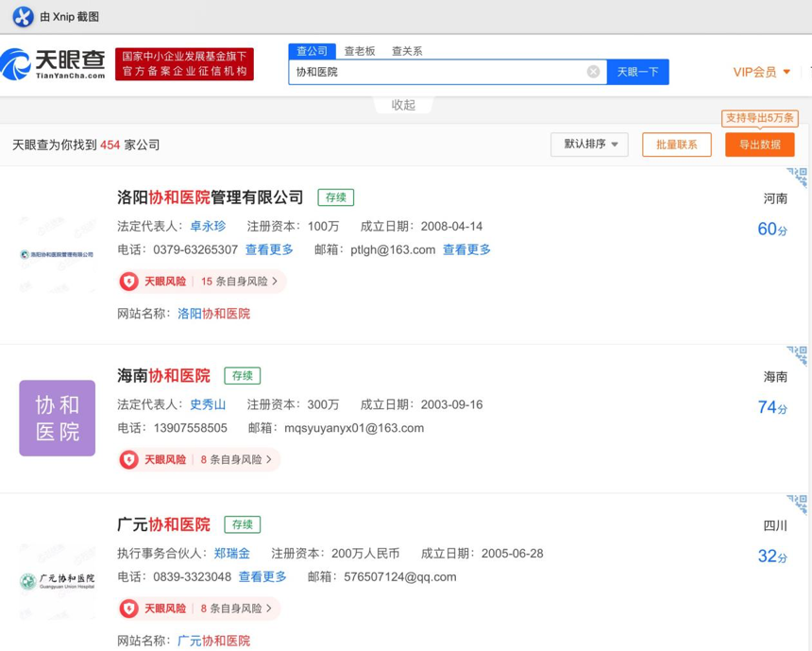Click the 74分 score for 海南协和医院

[x=772, y=407]
